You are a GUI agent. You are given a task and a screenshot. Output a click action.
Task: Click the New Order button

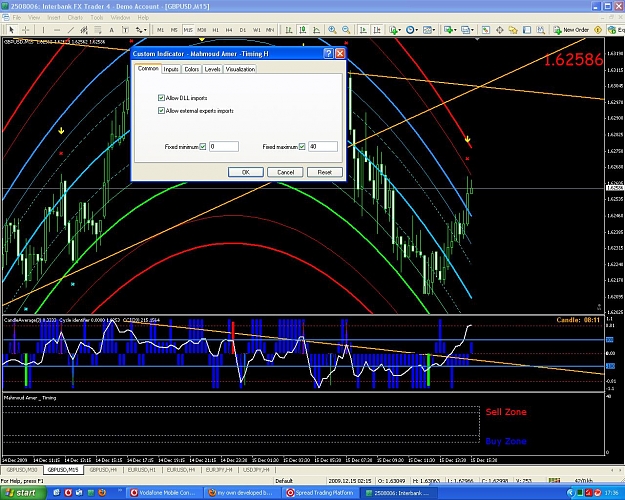coord(571,30)
